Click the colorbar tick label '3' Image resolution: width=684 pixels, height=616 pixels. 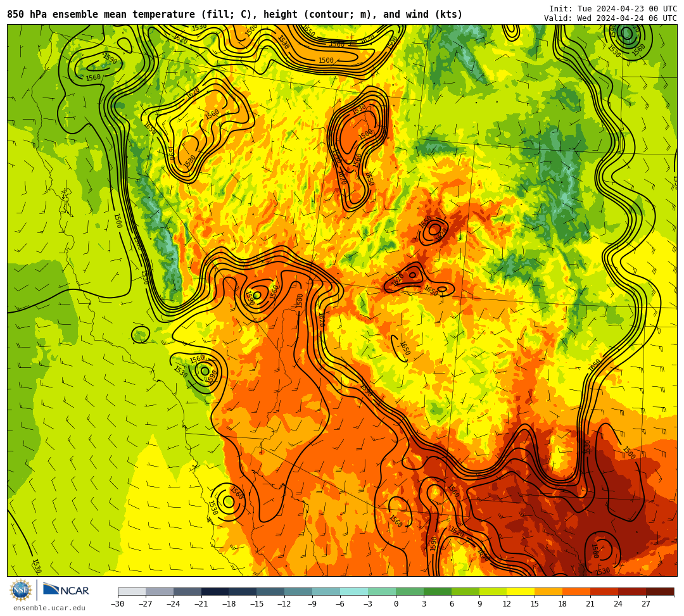[424, 604]
